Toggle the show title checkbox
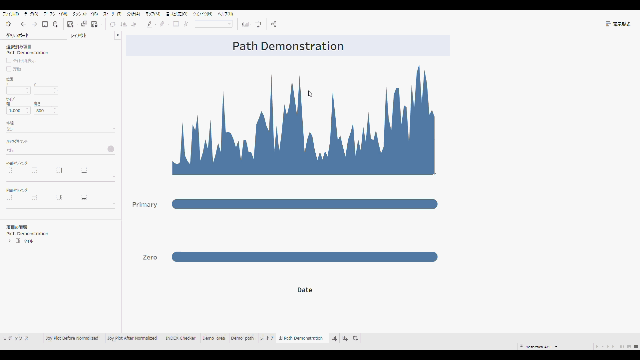The width and height of the screenshot is (640, 360). 9,60
